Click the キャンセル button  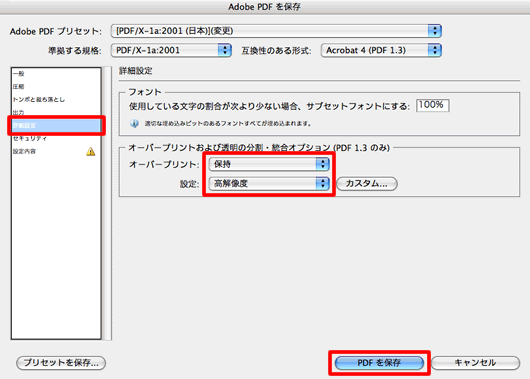coord(475,363)
